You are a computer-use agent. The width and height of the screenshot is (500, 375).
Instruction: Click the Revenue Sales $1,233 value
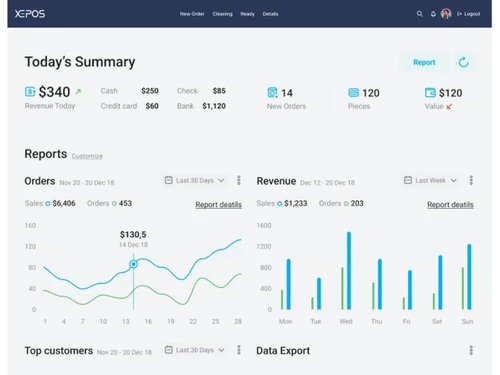pyautogui.click(x=296, y=203)
